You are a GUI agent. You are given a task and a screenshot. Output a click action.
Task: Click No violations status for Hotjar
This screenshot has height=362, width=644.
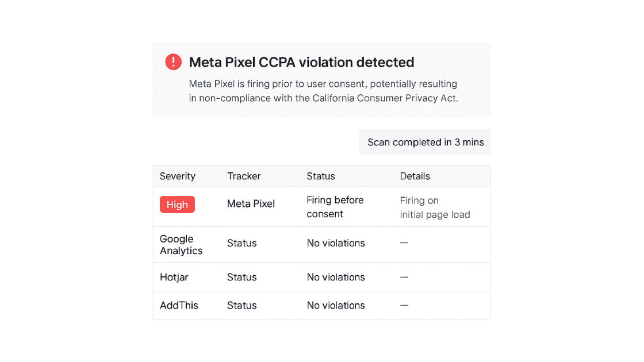(336, 277)
